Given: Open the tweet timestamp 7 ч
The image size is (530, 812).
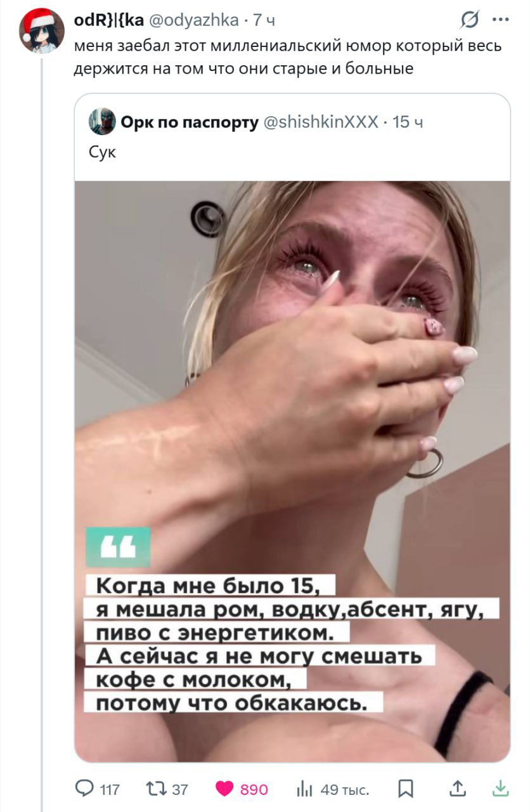Looking at the screenshot, I should (x=264, y=20).
